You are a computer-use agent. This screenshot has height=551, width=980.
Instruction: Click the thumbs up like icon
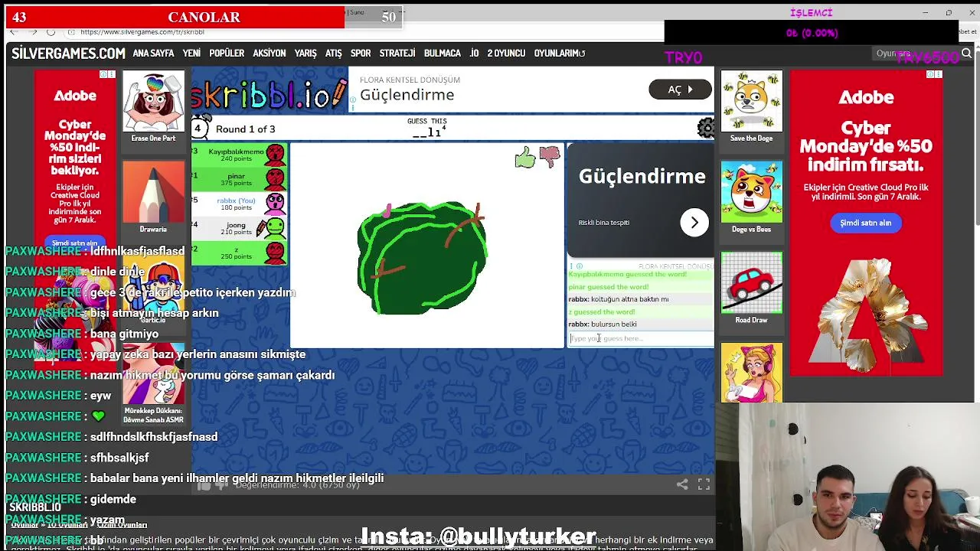[525, 158]
